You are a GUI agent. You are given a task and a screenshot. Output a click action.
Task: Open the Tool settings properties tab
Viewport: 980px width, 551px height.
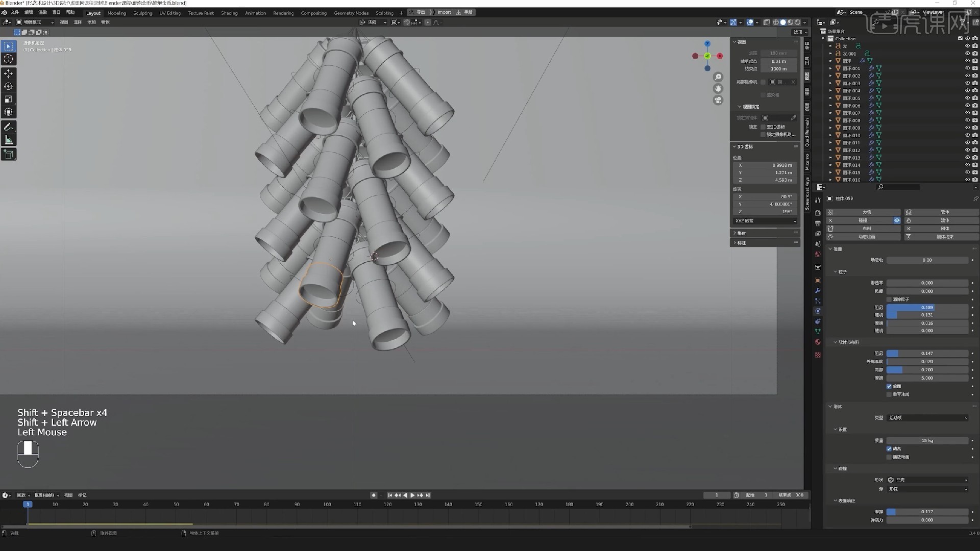click(x=818, y=200)
